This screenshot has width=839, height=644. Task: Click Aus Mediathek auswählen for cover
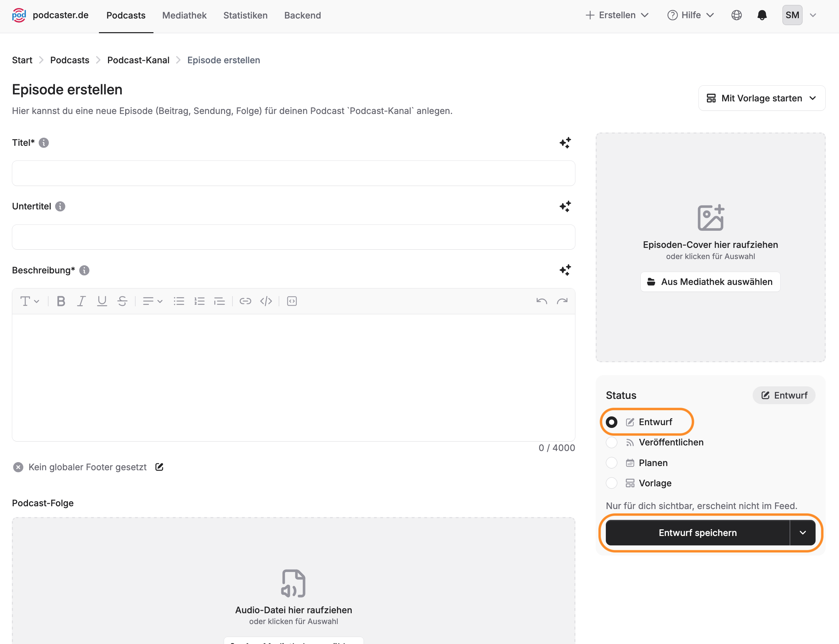pyautogui.click(x=710, y=282)
